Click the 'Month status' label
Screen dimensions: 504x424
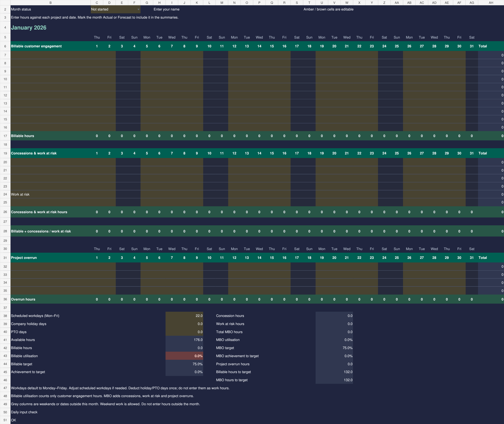21,9
